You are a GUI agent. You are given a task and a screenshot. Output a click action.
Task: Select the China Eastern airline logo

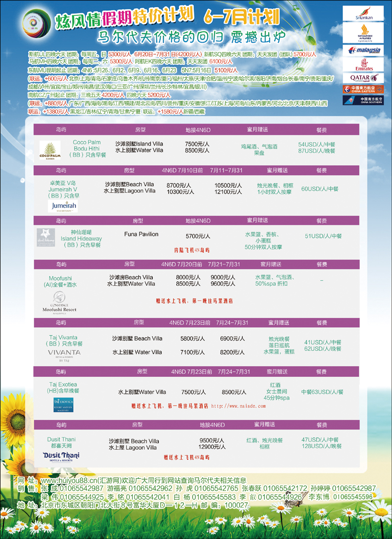[x=363, y=89]
